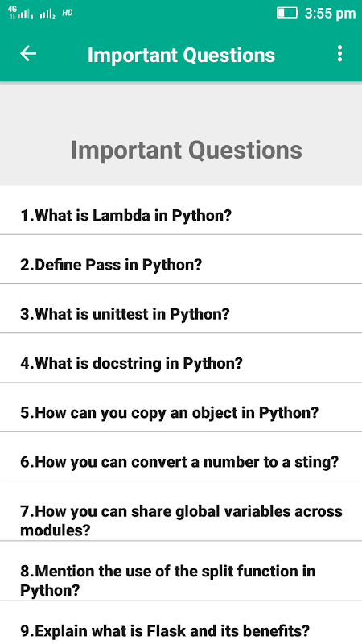Tap the back arrow icon

pos(28,54)
